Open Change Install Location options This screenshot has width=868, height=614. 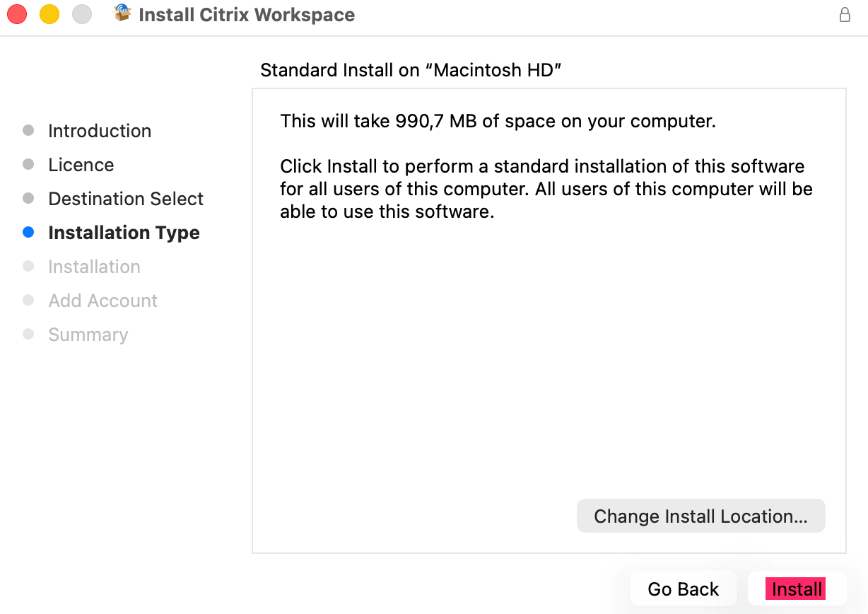(700, 516)
